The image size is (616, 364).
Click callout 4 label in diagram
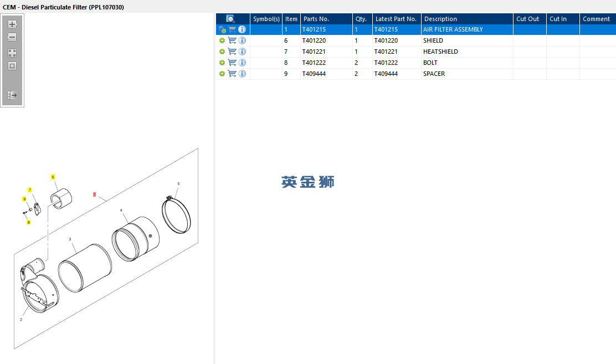point(121,211)
